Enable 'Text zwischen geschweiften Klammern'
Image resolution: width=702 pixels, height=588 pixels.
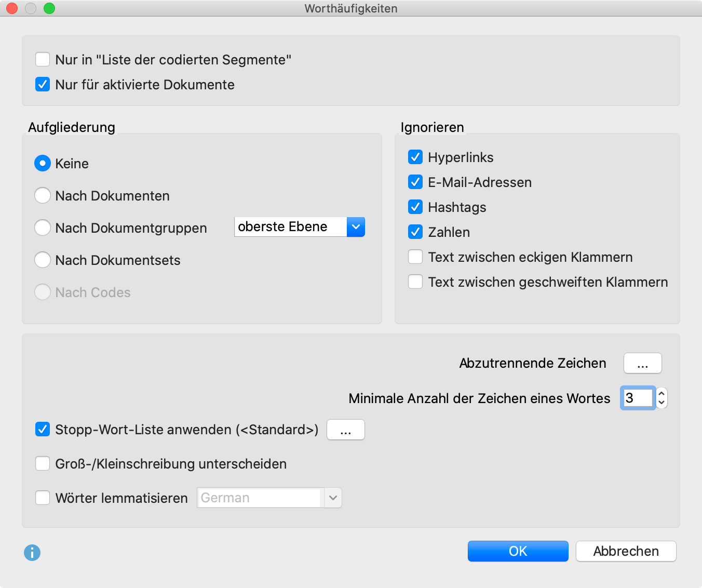click(415, 282)
